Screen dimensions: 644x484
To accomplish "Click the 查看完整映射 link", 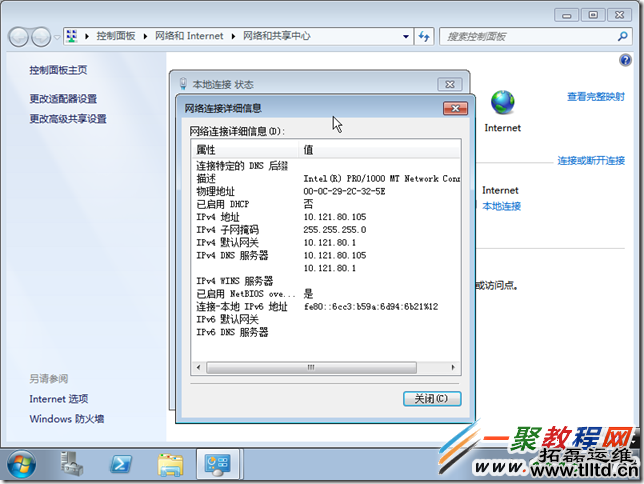I will pos(596,97).
